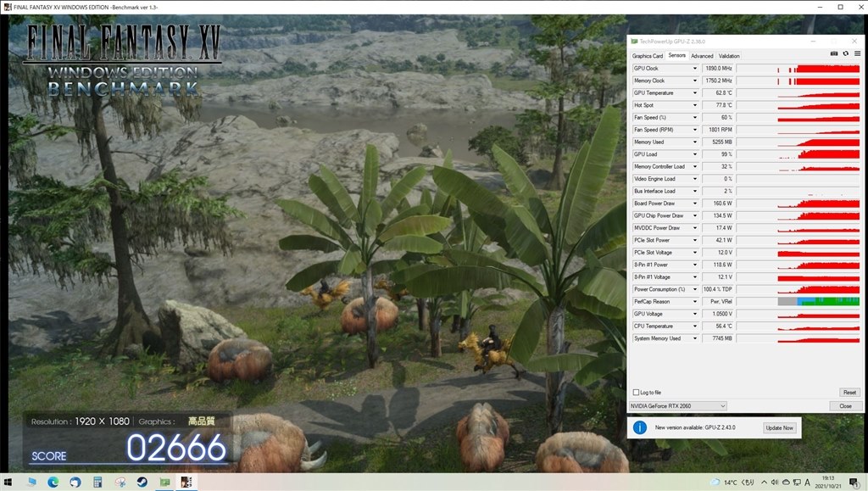Open GPU Clock sensor dropdown
Viewport: 868px width, 491px height.
click(695, 68)
